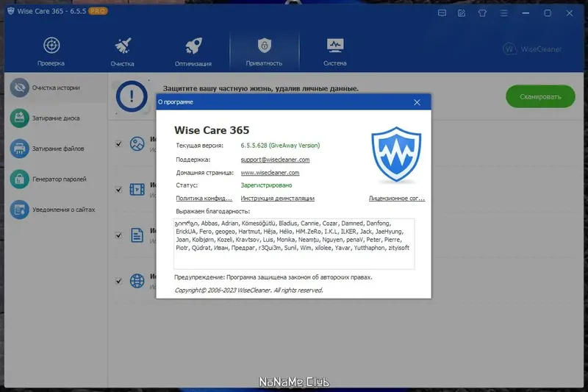Viewport: 588px width, 392px height.
Task: Click the support@wisecleaner.com link
Action: click(x=275, y=160)
